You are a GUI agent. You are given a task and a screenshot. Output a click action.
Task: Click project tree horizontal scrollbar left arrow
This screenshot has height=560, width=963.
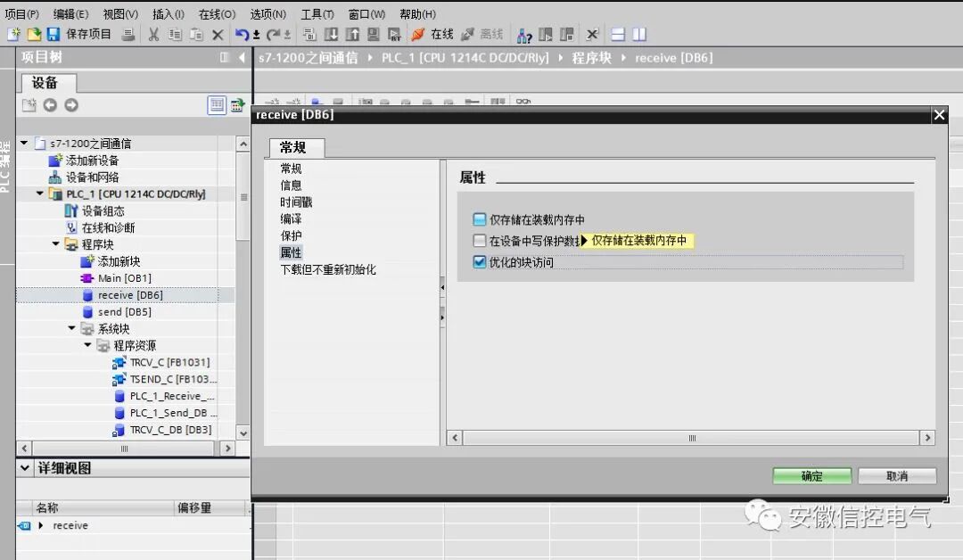(x=25, y=449)
